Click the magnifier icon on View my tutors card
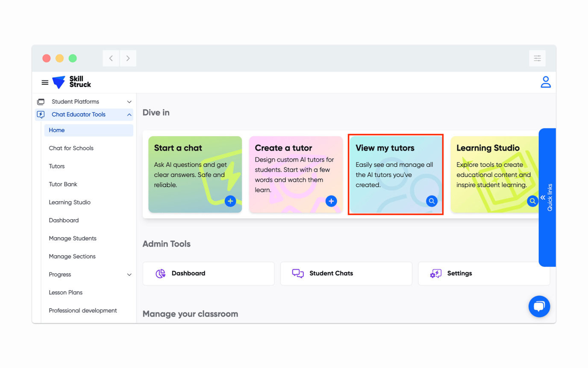The height and width of the screenshot is (368, 588). (431, 201)
